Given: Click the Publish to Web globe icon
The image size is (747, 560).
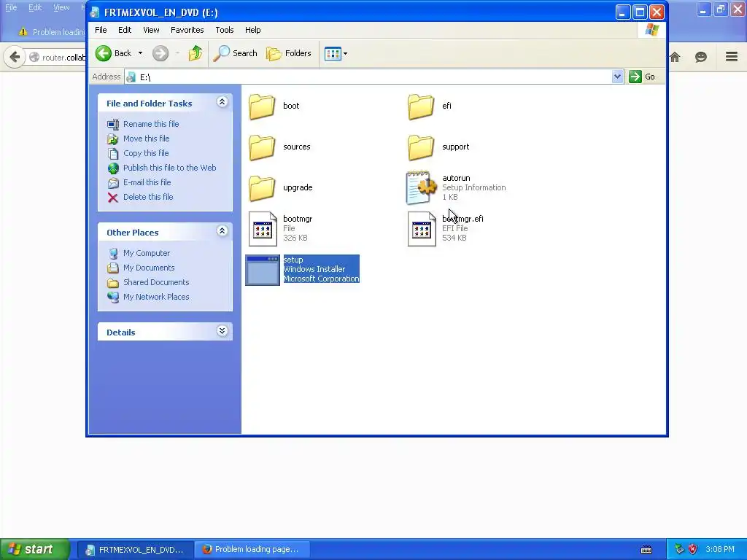Looking at the screenshot, I should (113, 168).
